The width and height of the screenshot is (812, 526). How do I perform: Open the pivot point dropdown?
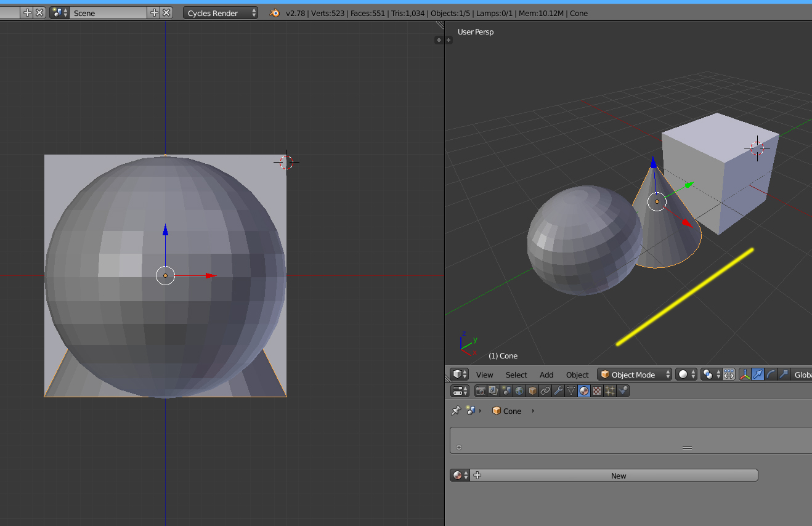[711, 374]
